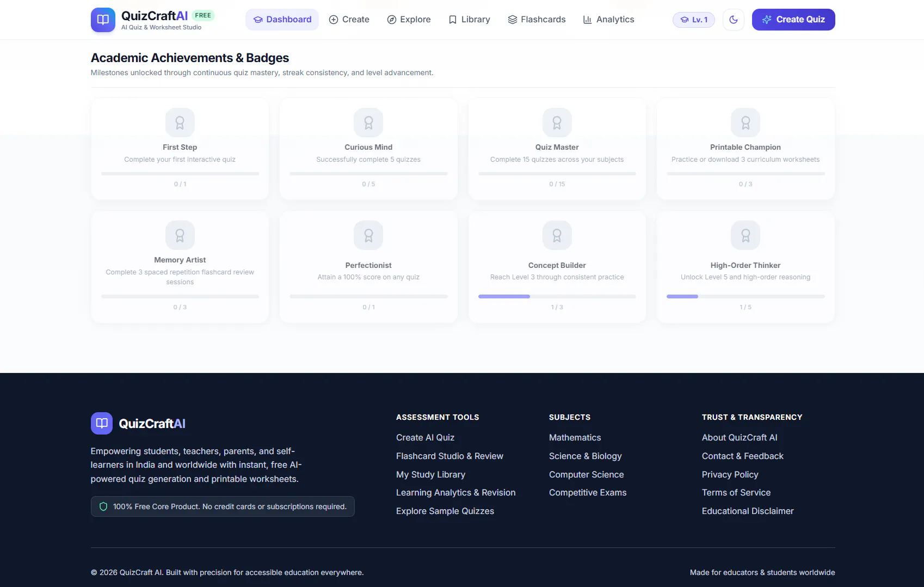924x587 pixels.
Task: Open Flashcard Studio & Review link
Action: pyautogui.click(x=449, y=456)
